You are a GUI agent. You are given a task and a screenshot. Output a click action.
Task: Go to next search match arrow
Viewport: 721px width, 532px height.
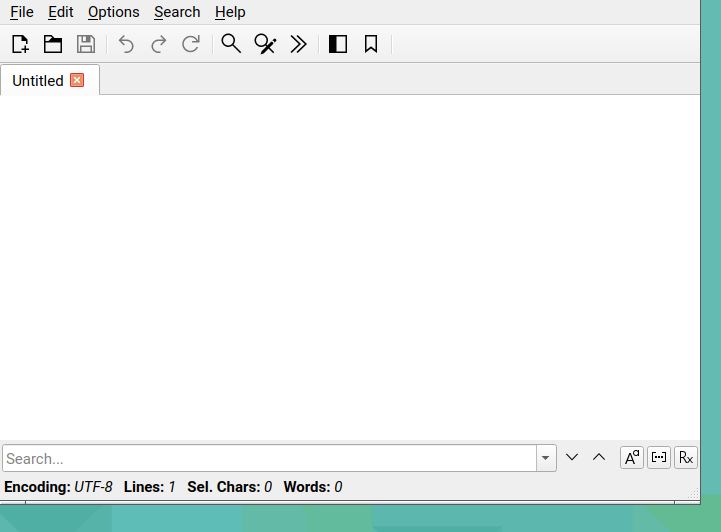pyautogui.click(x=572, y=457)
